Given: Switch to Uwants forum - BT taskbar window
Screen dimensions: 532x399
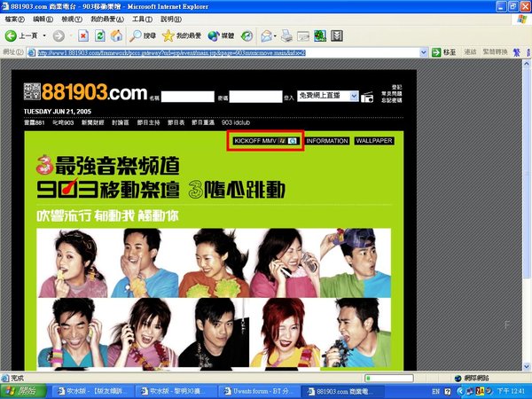Looking at the screenshot, I should (258, 392).
